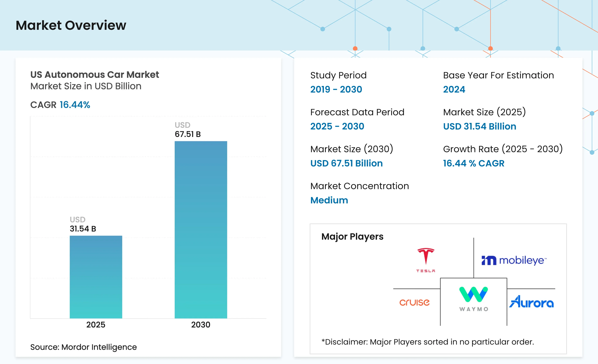Screen dimensions: 598x364
Task: Click '16.44 % CAGR' value
Action: (474, 163)
